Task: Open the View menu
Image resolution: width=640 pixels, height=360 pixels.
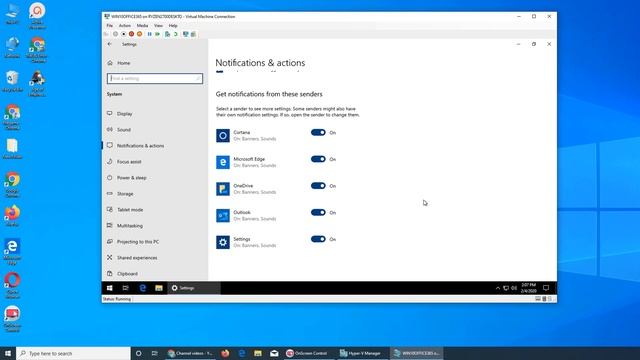Action: click(x=158, y=25)
